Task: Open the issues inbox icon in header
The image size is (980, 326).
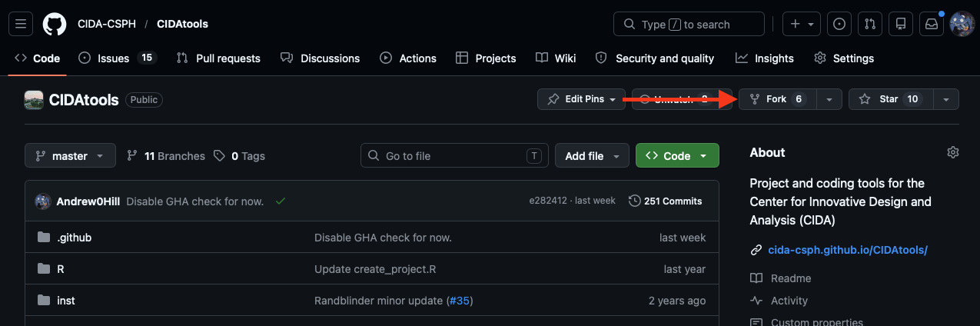Action: (x=840, y=24)
